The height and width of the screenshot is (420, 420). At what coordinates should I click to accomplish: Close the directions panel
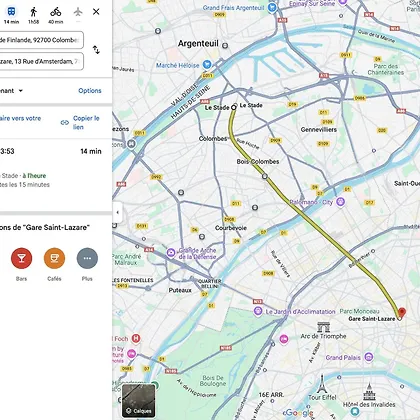click(x=96, y=12)
